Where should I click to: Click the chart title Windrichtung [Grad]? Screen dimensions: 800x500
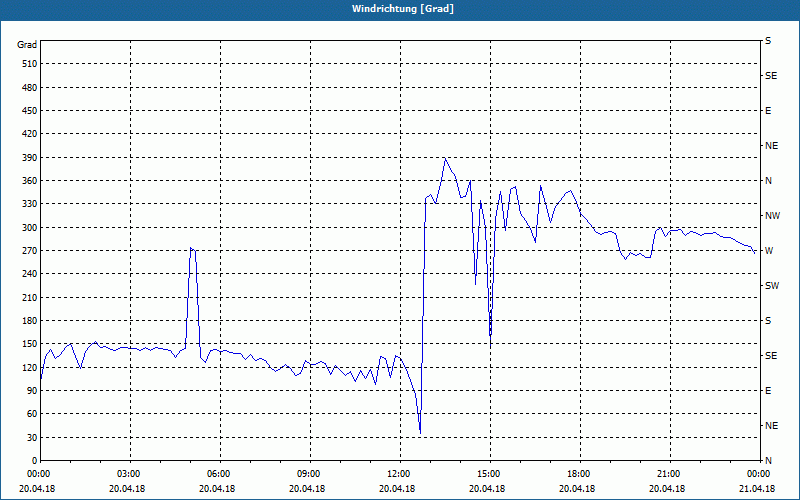403,9
